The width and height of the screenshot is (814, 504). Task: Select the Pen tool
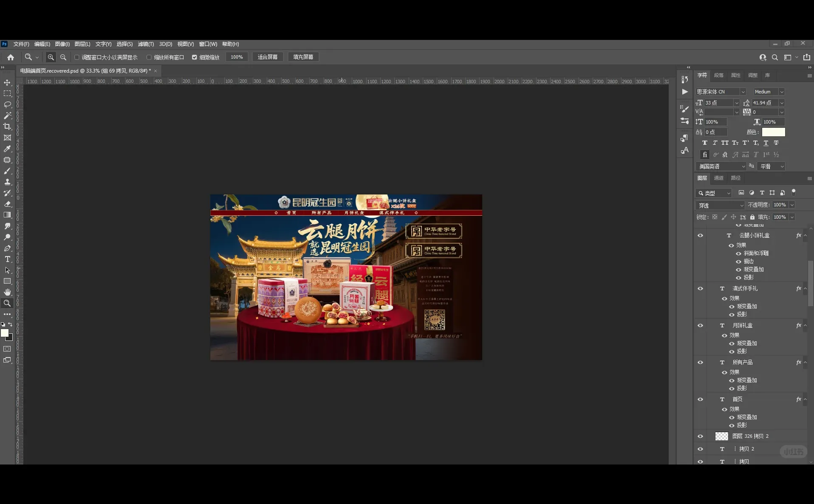7,248
